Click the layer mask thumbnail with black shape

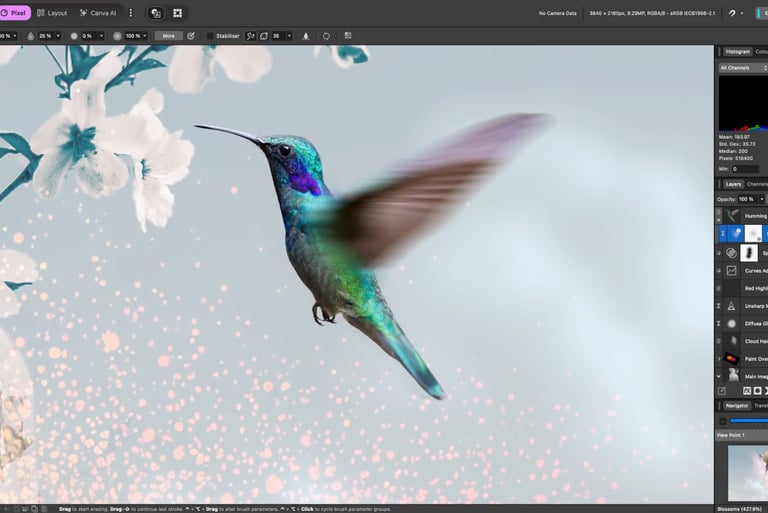(x=749, y=253)
